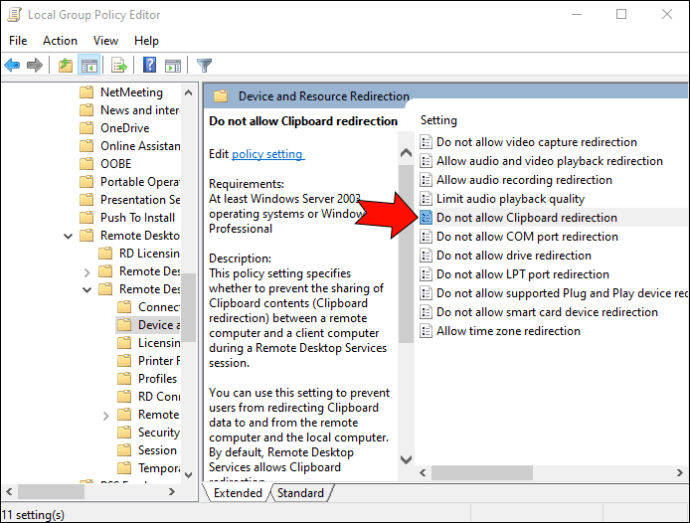The width and height of the screenshot is (690, 523).
Task: Click the Profiles folder icon
Action: 125,379
